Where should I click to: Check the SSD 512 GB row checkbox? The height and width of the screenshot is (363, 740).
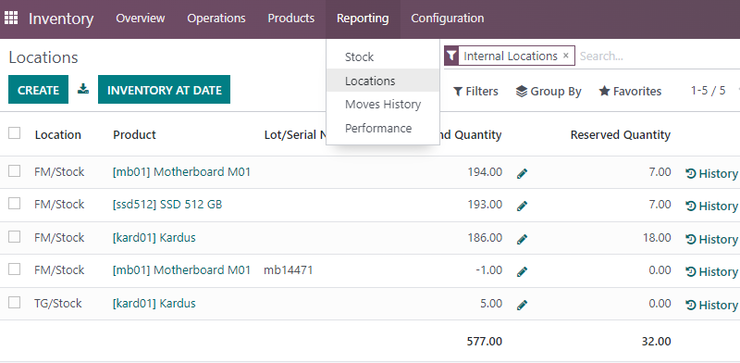coord(14,203)
